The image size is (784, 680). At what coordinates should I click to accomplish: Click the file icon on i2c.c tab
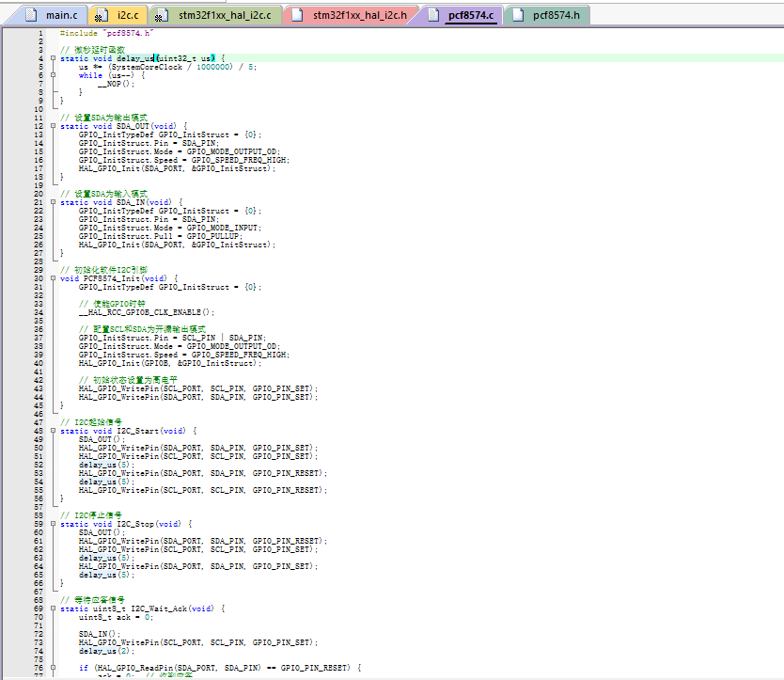pos(104,16)
